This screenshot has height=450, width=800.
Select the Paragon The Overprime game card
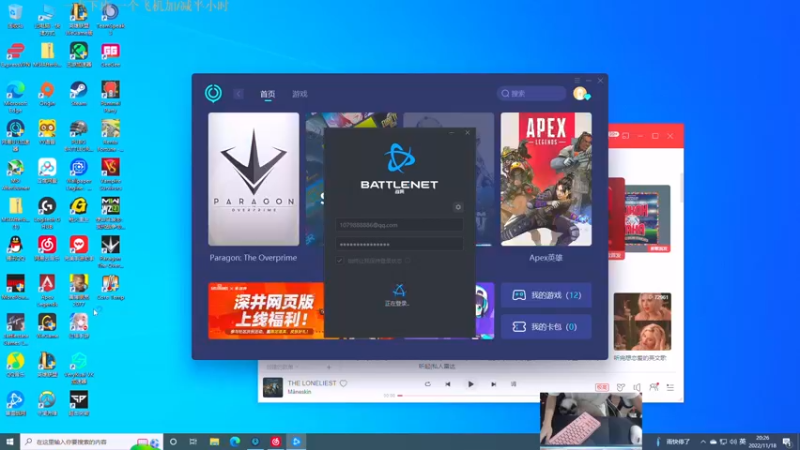point(254,179)
